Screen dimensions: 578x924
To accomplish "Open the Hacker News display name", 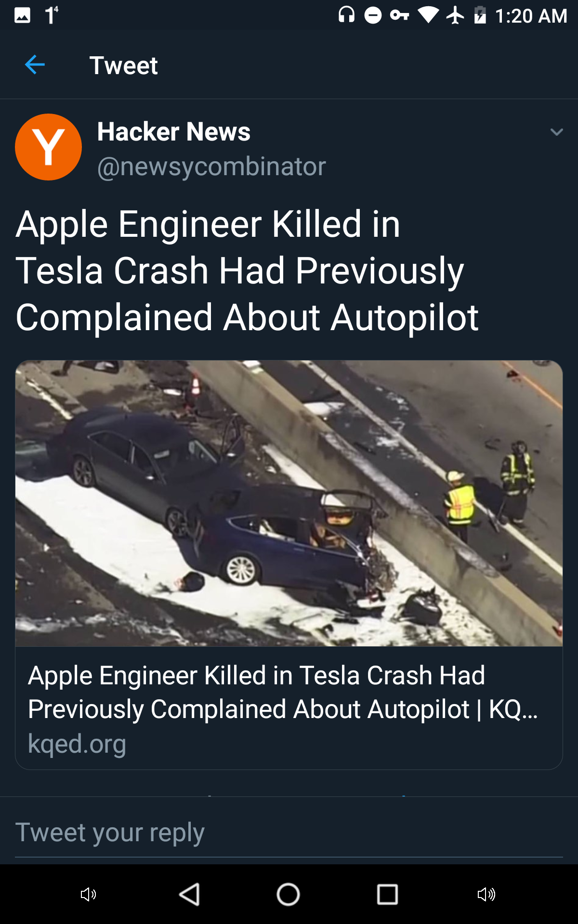I will click(173, 132).
